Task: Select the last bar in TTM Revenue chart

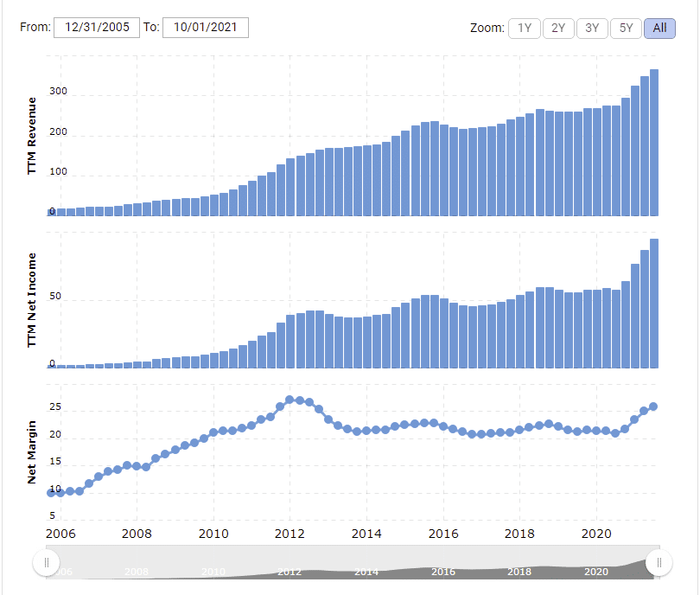Action: coord(654,143)
